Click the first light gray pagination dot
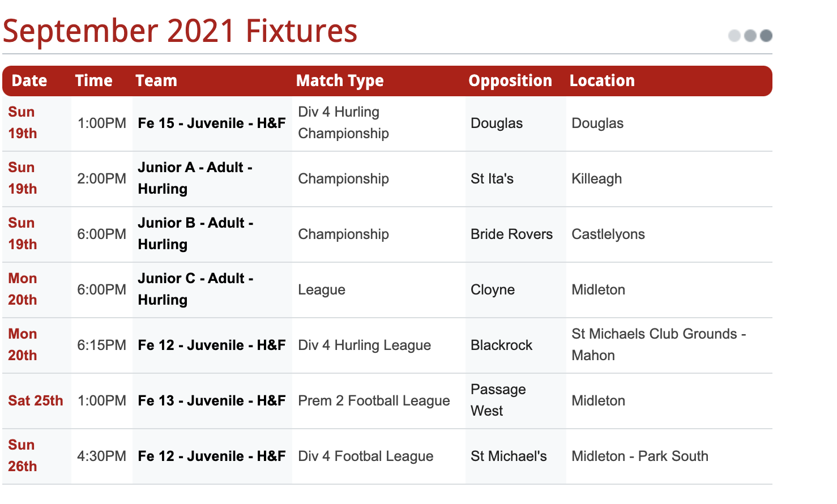Viewport: 837px width, 504px height. click(x=734, y=36)
